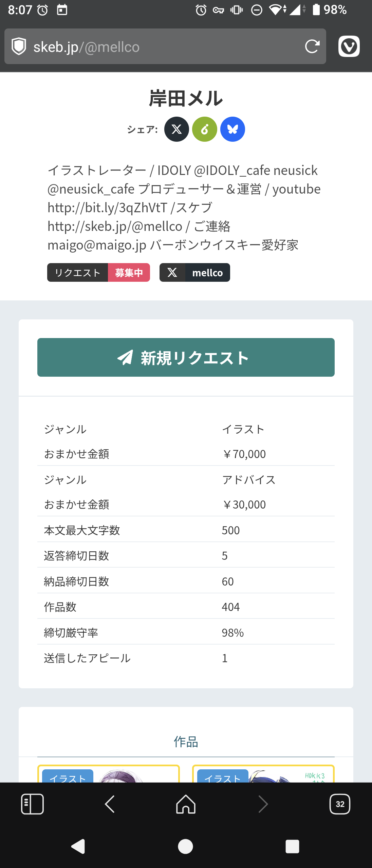Viewport: 372px width, 868px height.
Task: Share profile on X (Twitter)
Action: pos(176,129)
